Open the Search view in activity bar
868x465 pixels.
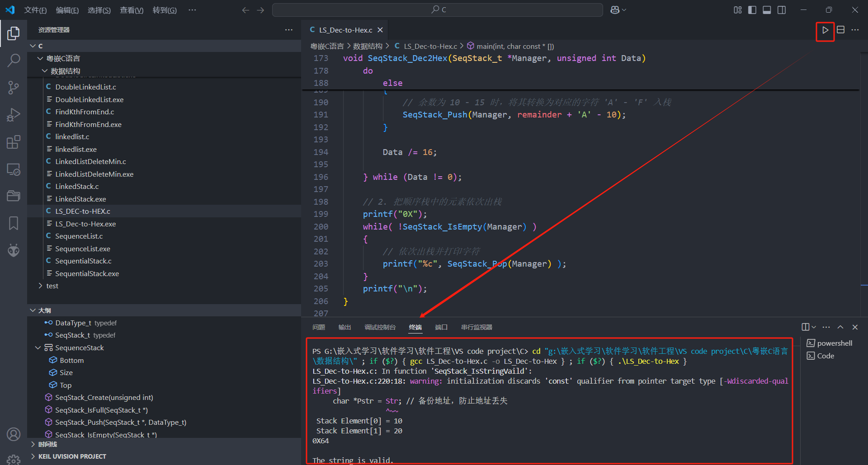point(14,60)
